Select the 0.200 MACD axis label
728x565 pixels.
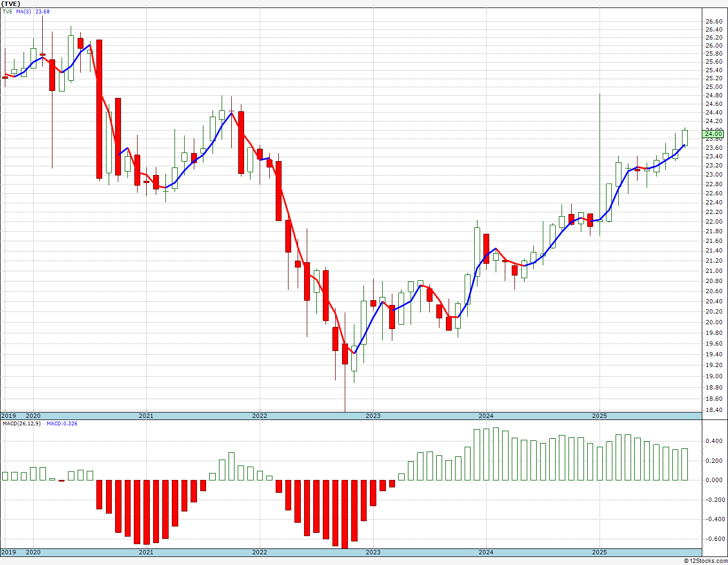[x=714, y=461]
